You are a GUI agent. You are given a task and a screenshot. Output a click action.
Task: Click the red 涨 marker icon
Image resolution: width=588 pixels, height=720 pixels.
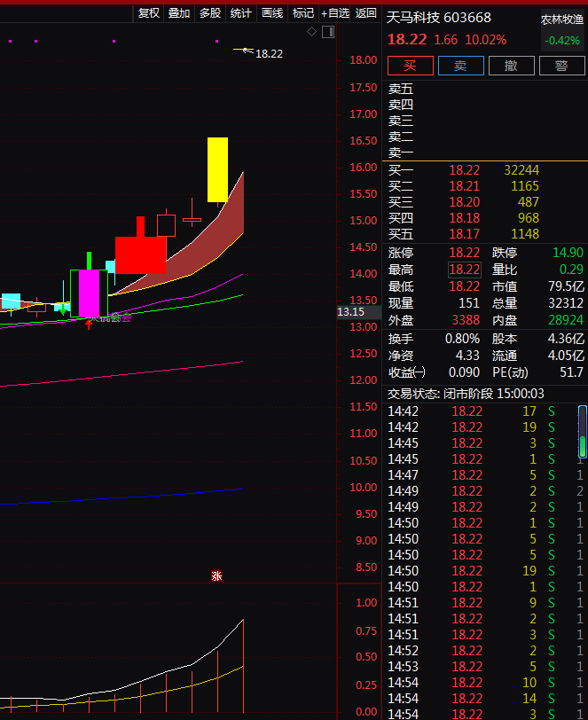coord(216,575)
